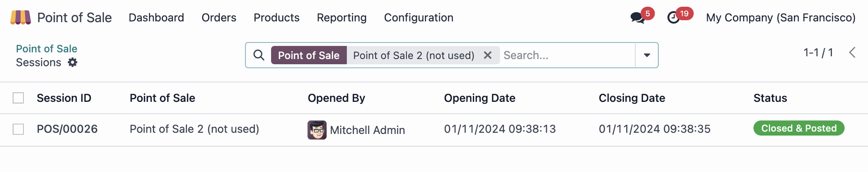Open the Point of Sale app logo icon
Viewport: 868px width, 172px height.
pyautogui.click(x=20, y=17)
